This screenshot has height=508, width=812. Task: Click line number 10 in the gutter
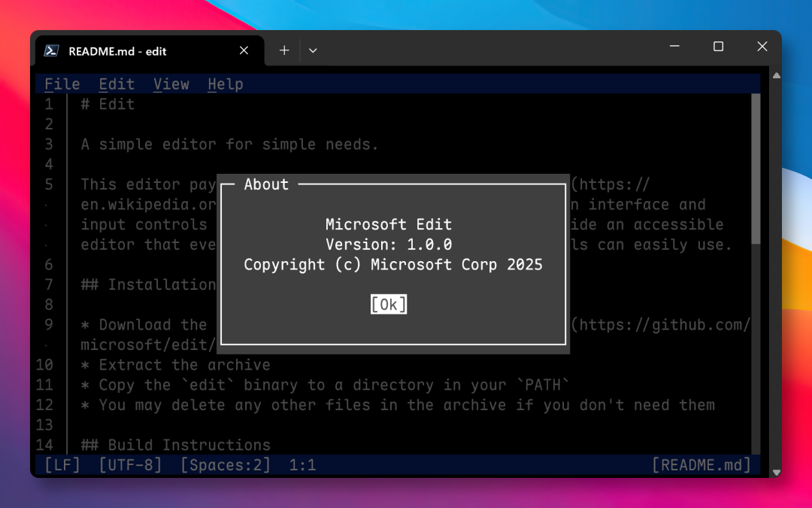(x=44, y=365)
